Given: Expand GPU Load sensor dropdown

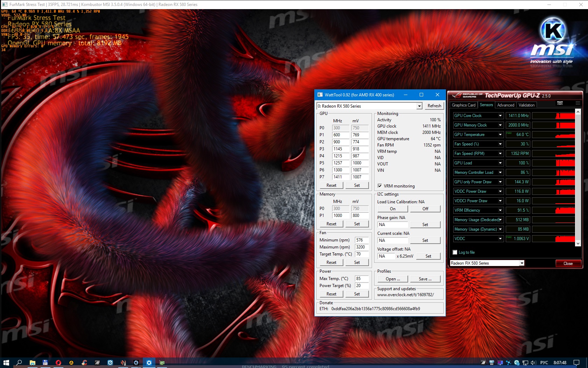Looking at the screenshot, I should coord(500,163).
